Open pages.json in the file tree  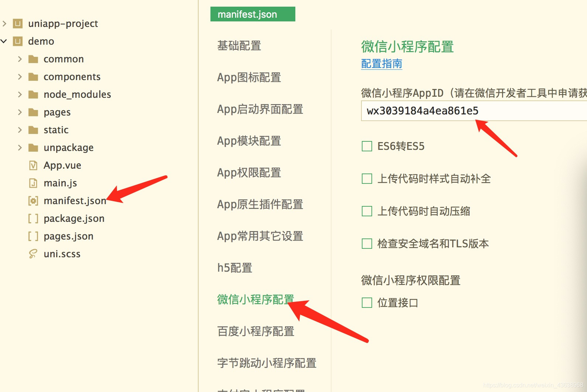click(69, 236)
